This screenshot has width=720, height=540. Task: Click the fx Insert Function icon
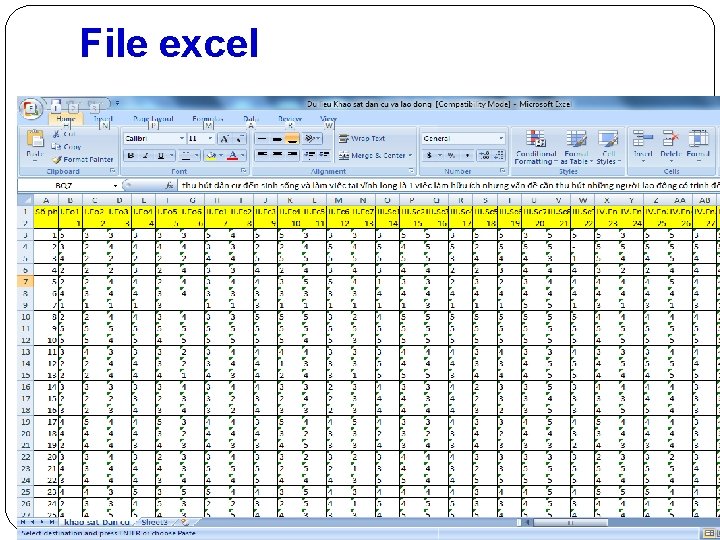click(x=170, y=186)
